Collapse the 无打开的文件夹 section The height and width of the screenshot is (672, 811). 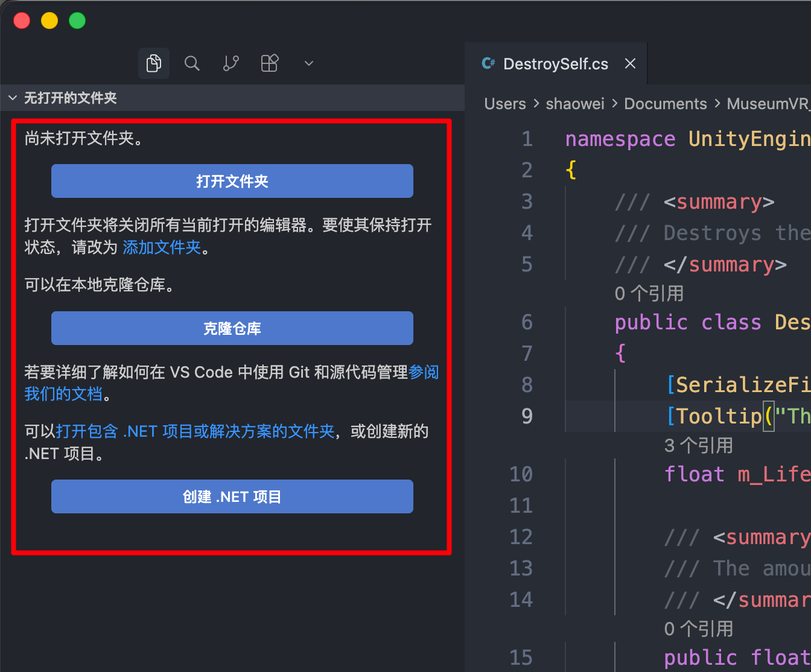pyautogui.click(x=13, y=97)
